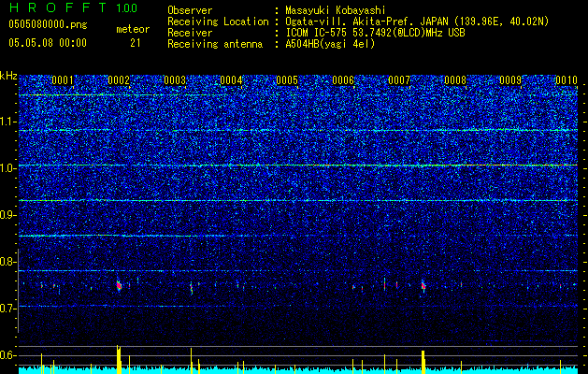Image resolution: width=588 pixels, height=374 pixels.
Task: Click the 0001 minute marker
Action: [63, 80]
